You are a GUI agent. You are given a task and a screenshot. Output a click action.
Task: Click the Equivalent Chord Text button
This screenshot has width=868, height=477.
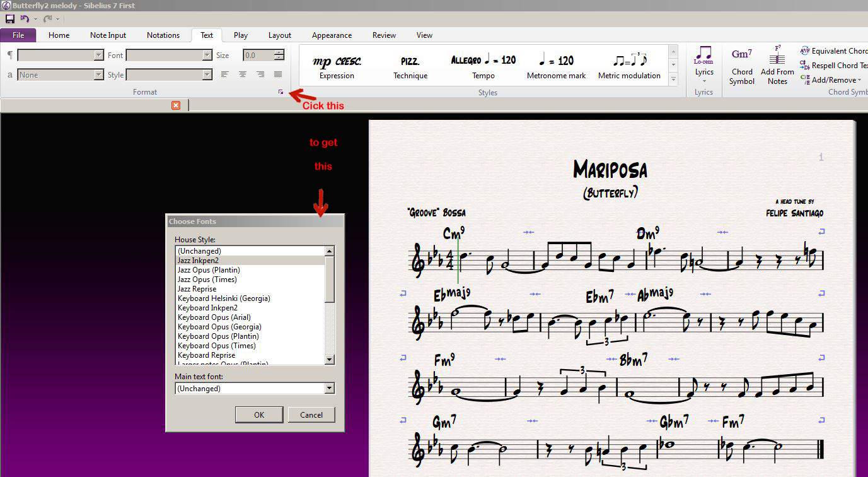click(x=834, y=51)
